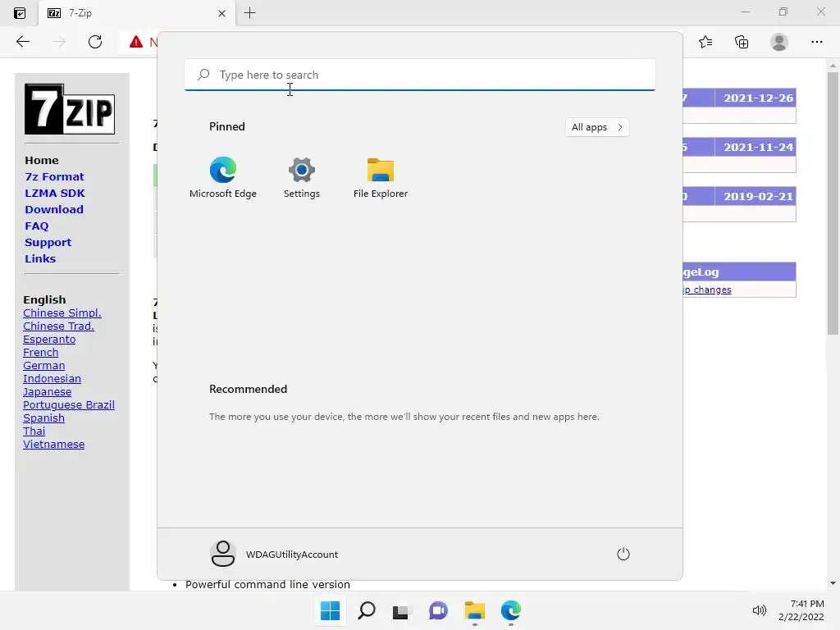Focus the Type here to search box

pos(420,75)
